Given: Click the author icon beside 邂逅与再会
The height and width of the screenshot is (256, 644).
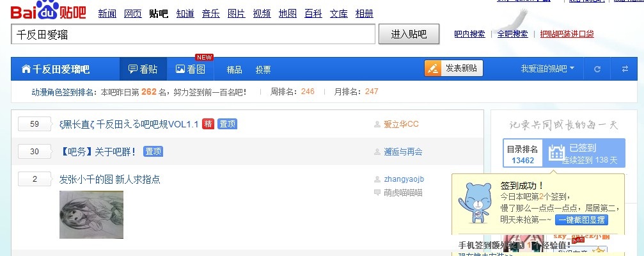Looking at the screenshot, I should (377, 152).
